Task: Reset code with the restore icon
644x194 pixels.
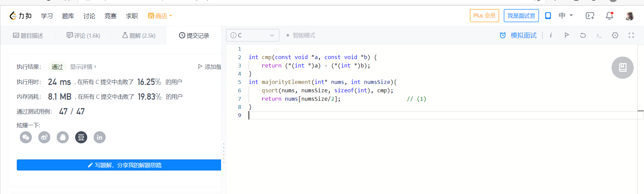Action: (x=583, y=35)
